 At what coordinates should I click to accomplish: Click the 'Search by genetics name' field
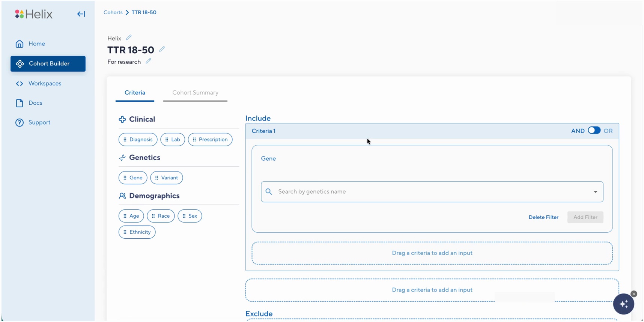(432, 192)
